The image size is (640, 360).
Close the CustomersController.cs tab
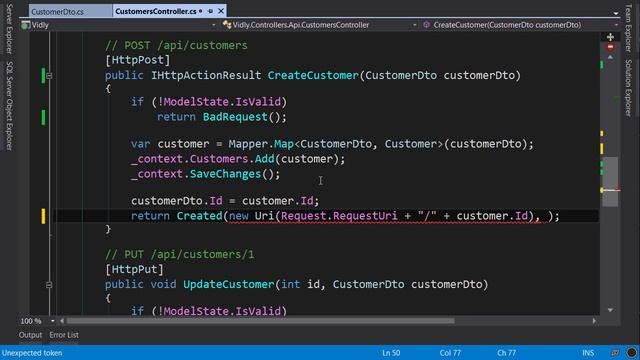(221, 11)
